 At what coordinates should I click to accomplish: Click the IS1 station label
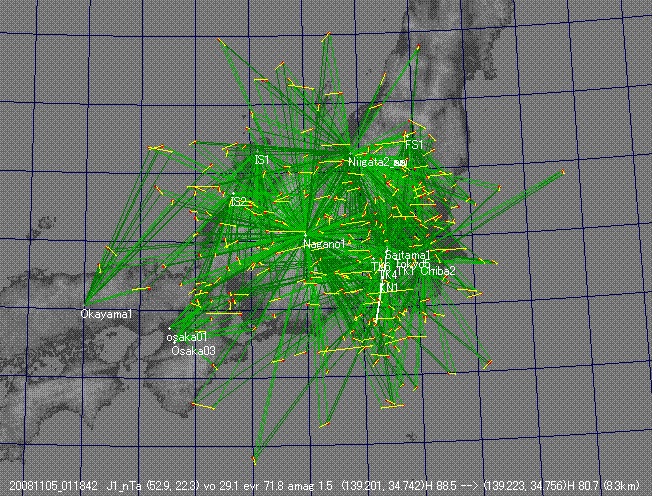(262, 160)
